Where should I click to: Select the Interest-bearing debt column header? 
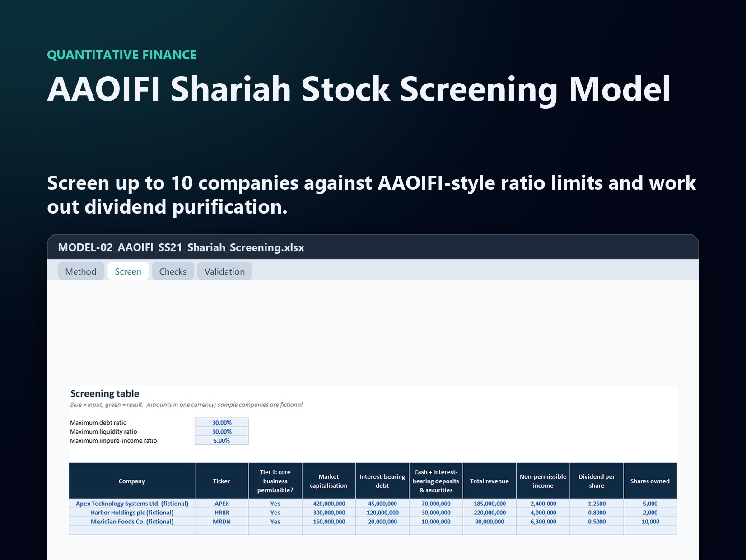[x=382, y=481]
